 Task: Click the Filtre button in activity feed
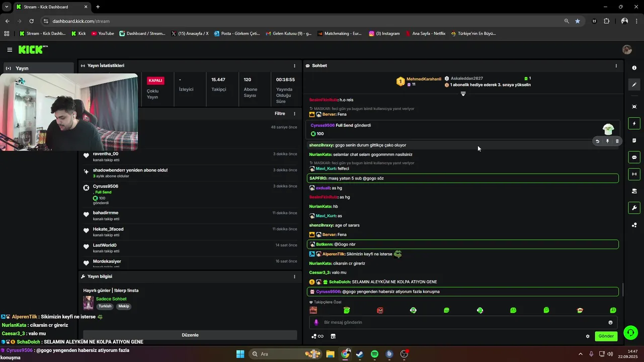280,114
